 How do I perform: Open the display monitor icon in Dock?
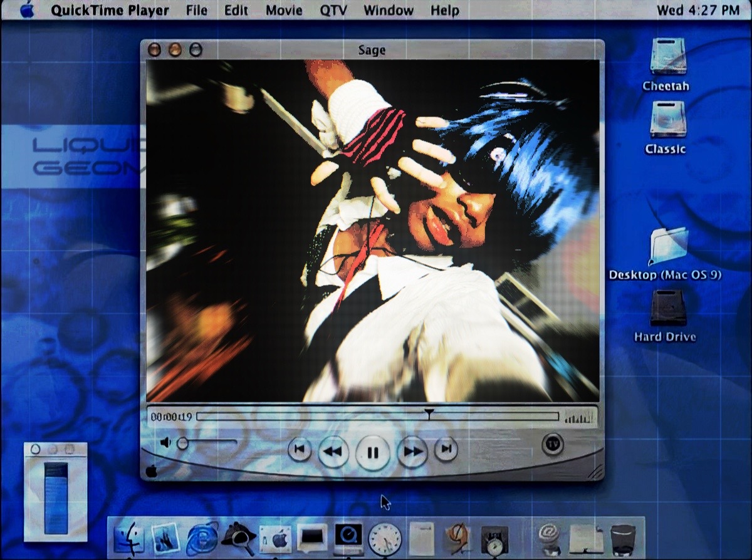(312, 538)
